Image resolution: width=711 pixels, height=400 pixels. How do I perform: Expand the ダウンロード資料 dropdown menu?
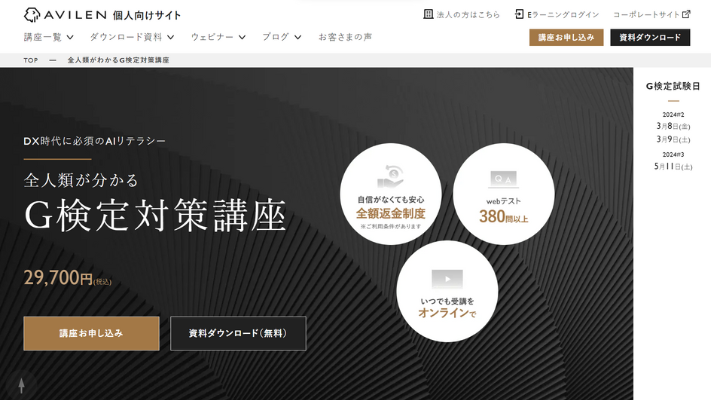click(131, 37)
